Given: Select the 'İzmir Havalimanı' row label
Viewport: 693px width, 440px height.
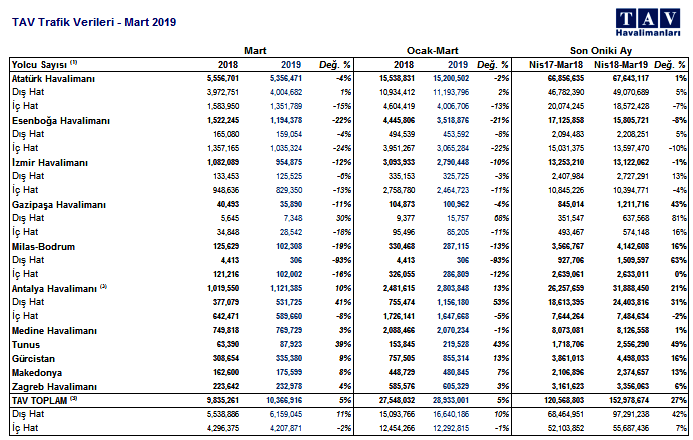Looking at the screenshot, I should coord(50,163).
